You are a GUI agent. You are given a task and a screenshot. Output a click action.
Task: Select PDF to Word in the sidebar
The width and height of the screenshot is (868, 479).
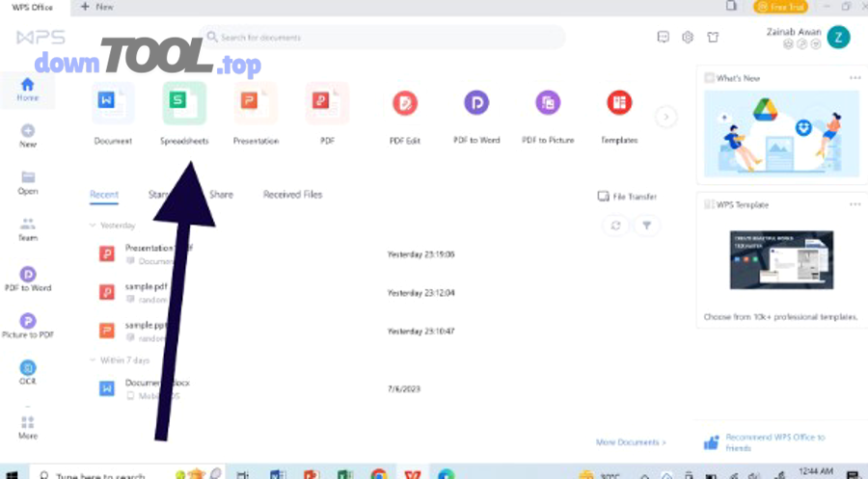point(28,279)
